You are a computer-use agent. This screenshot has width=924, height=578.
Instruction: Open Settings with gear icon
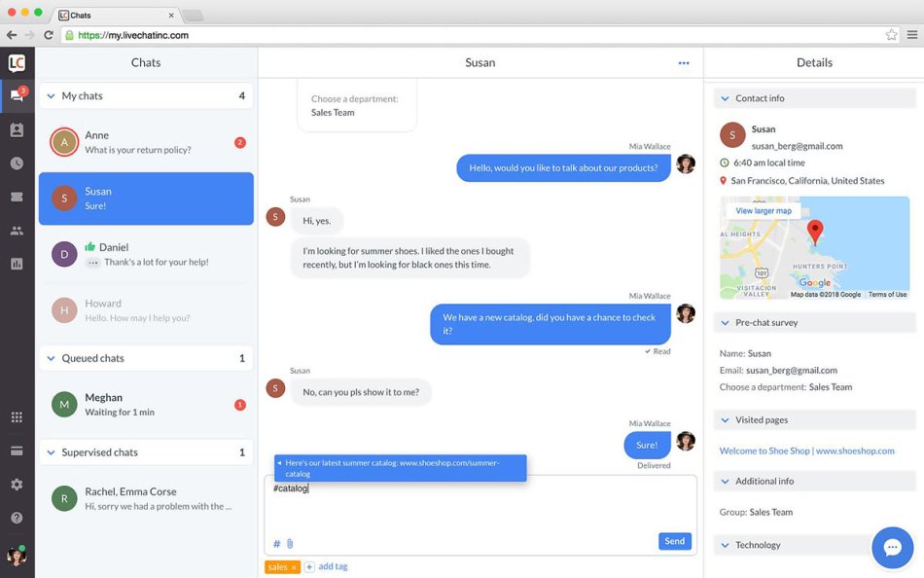pyautogui.click(x=17, y=484)
